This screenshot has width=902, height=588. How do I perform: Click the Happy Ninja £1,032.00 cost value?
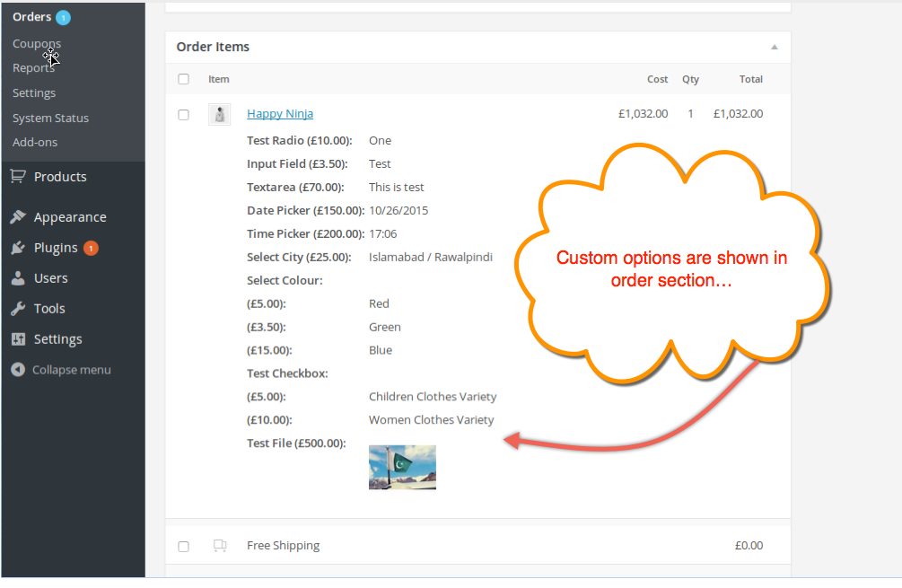coord(644,114)
